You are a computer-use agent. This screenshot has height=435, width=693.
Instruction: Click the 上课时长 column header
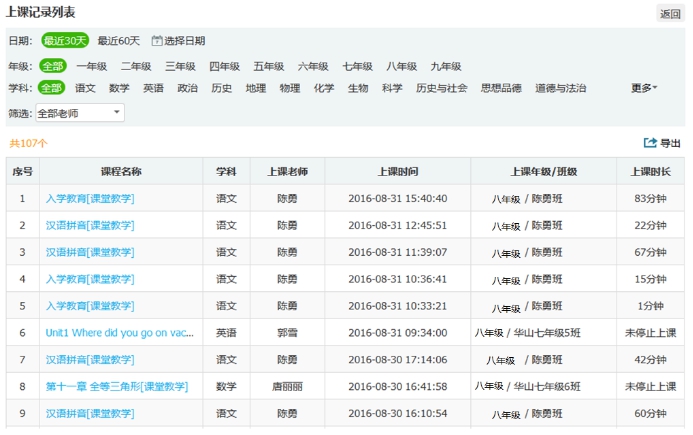(651, 172)
